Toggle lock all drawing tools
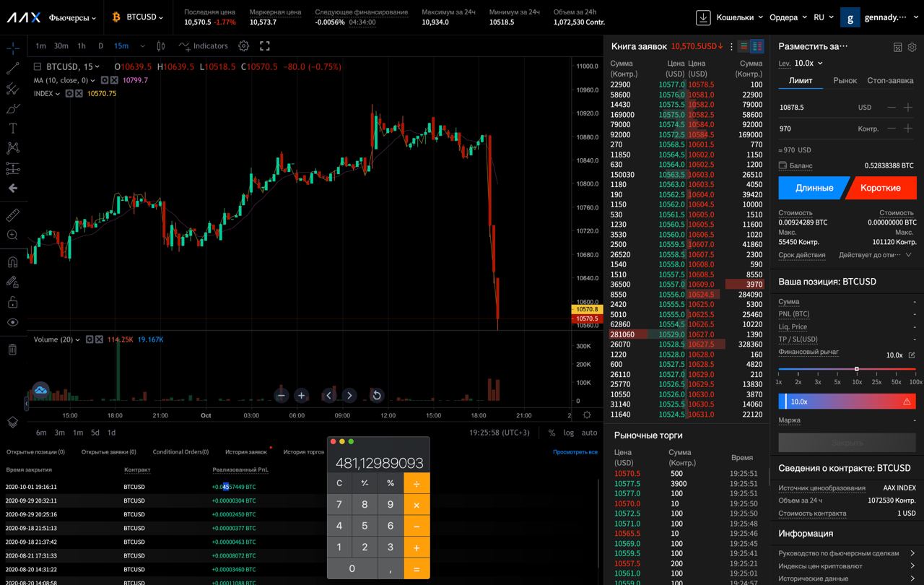 pyautogui.click(x=12, y=303)
